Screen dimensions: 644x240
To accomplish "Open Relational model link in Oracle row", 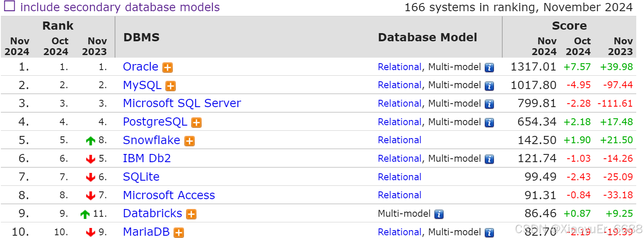I will point(399,67).
